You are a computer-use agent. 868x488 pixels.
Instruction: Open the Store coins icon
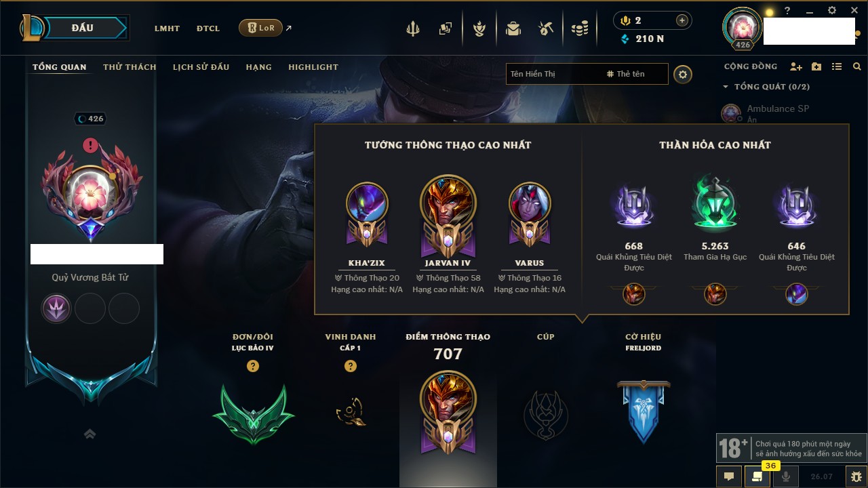(x=579, y=28)
